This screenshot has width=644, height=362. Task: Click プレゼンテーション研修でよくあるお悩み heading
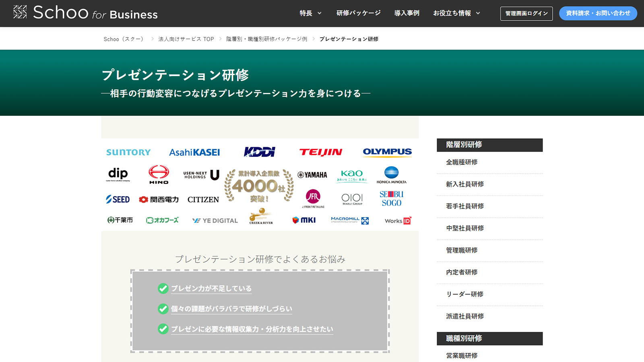(260, 259)
